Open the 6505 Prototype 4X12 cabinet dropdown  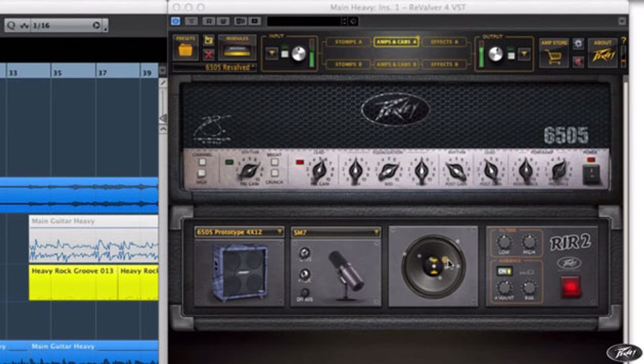click(239, 232)
